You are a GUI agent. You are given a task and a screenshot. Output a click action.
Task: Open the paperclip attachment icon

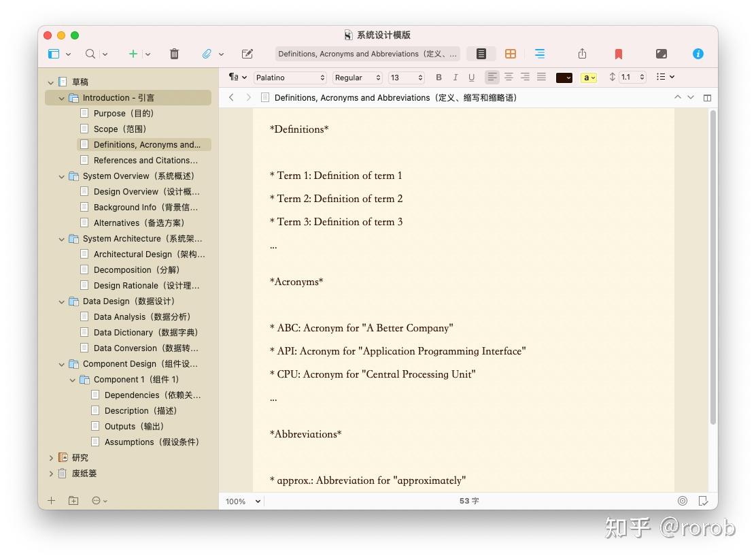[x=207, y=54]
